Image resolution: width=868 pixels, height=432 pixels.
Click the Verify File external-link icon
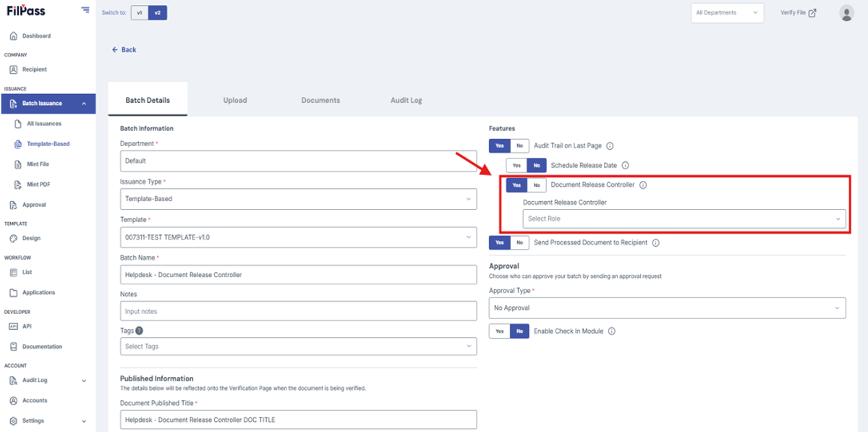pos(812,12)
